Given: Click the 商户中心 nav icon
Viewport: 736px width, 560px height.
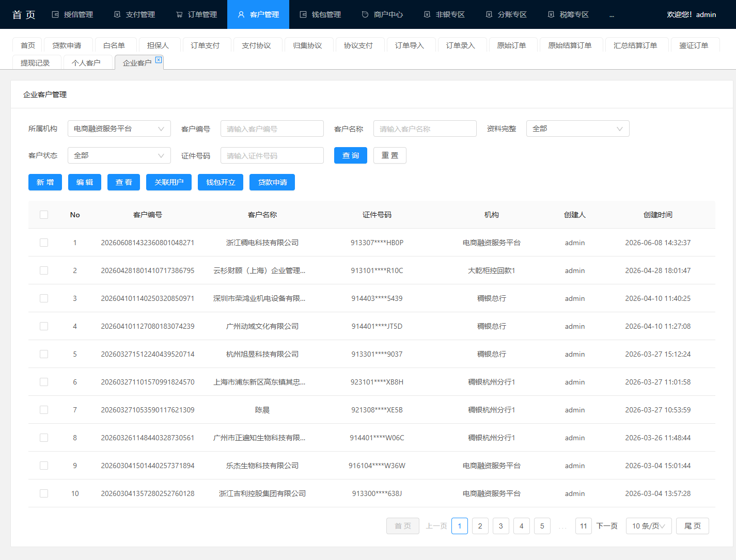Looking at the screenshot, I should [365, 14].
